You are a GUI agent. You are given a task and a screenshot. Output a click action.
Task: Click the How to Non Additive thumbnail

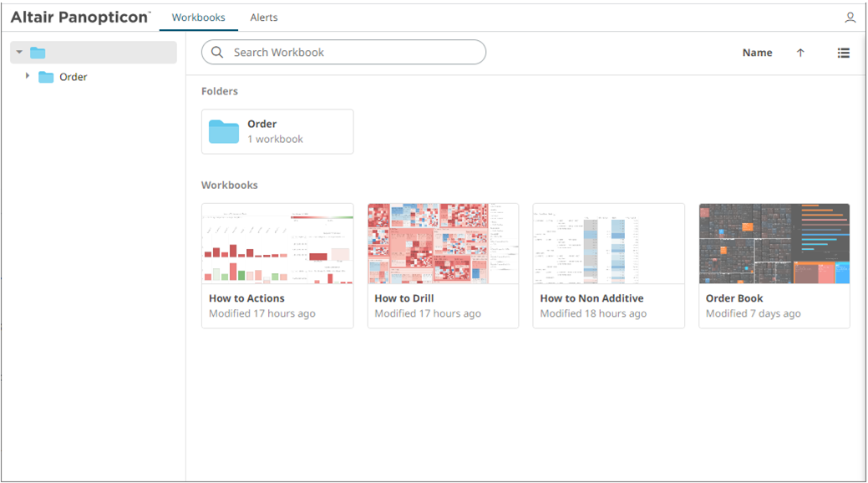(x=608, y=244)
